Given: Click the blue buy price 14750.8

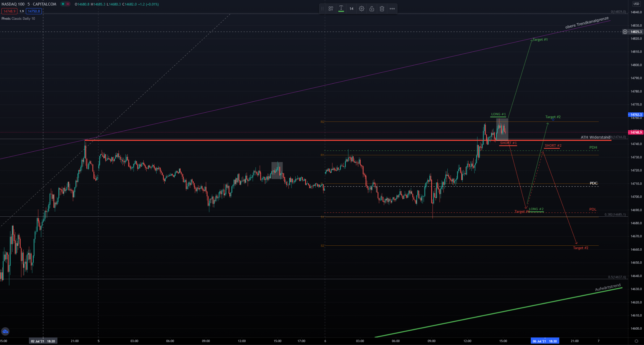Looking at the screenshot, I should pos(34,11).
